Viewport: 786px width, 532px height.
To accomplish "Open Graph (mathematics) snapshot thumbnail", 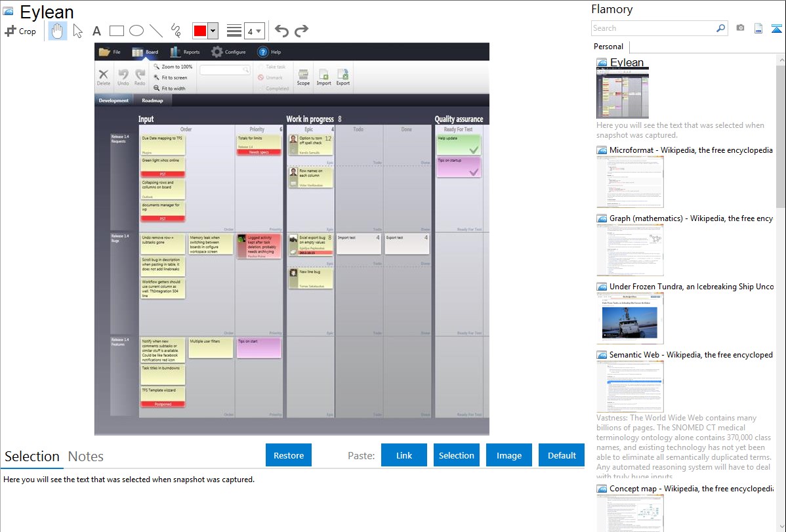I will (x=630, y=250).
